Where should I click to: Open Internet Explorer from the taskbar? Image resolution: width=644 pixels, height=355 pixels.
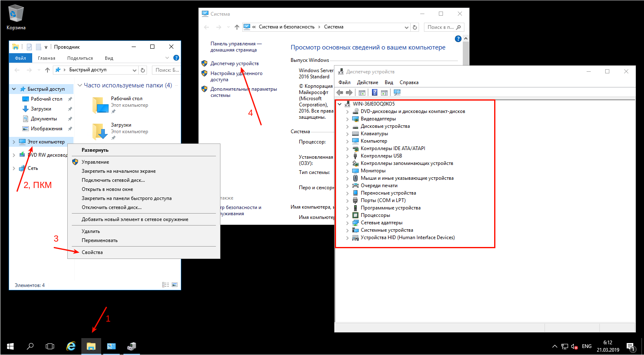click(71, 346)
